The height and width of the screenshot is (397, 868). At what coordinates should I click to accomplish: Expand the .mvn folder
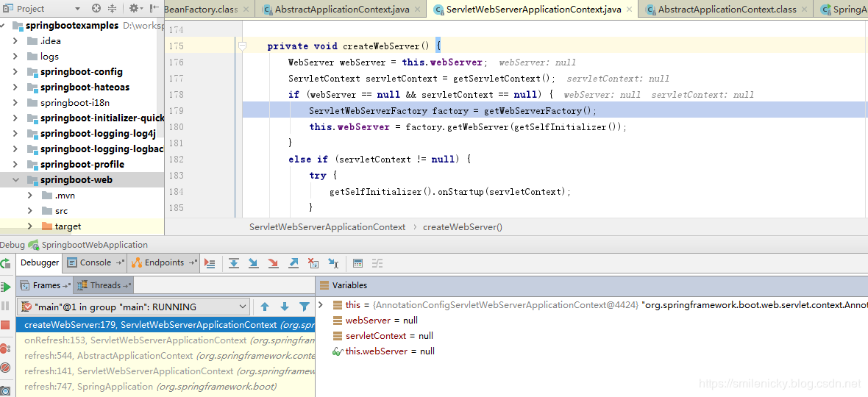(30, 195)
